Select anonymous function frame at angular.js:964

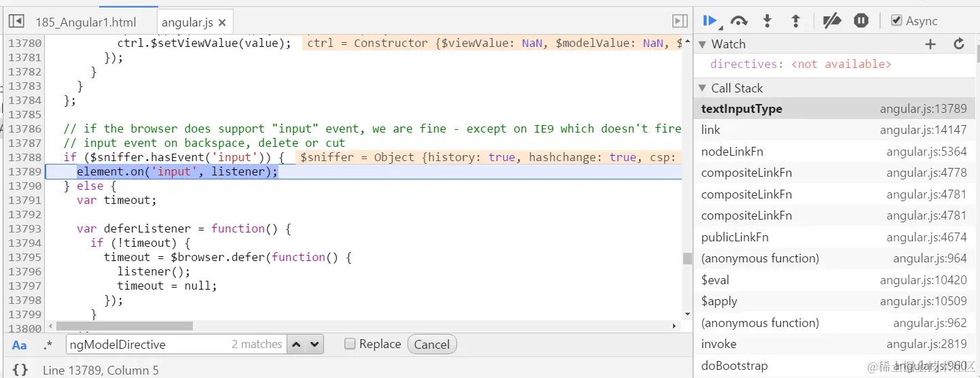click(834, 258)
